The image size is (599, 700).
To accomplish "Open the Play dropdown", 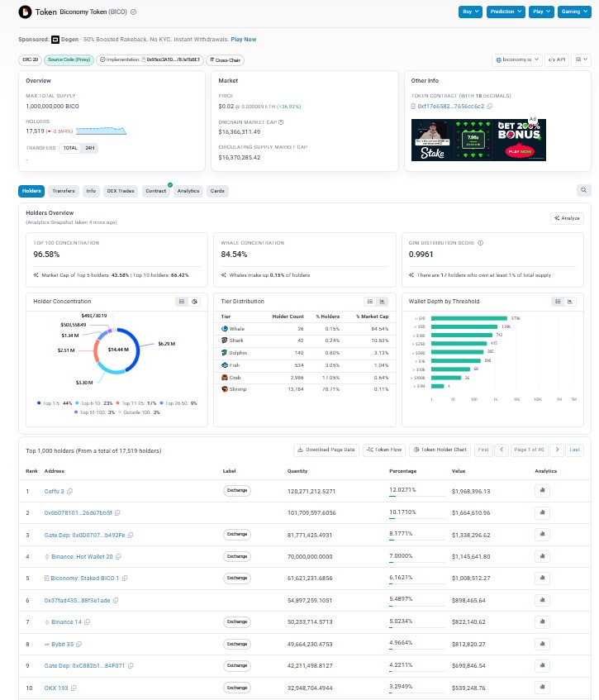I will click(x=541, y=12).
